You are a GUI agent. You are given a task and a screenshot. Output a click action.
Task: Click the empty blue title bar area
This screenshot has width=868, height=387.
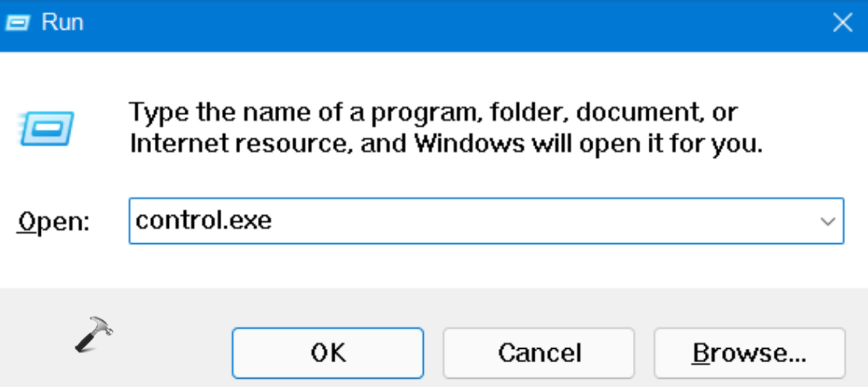pyautogui.click(x=446, y=24)
